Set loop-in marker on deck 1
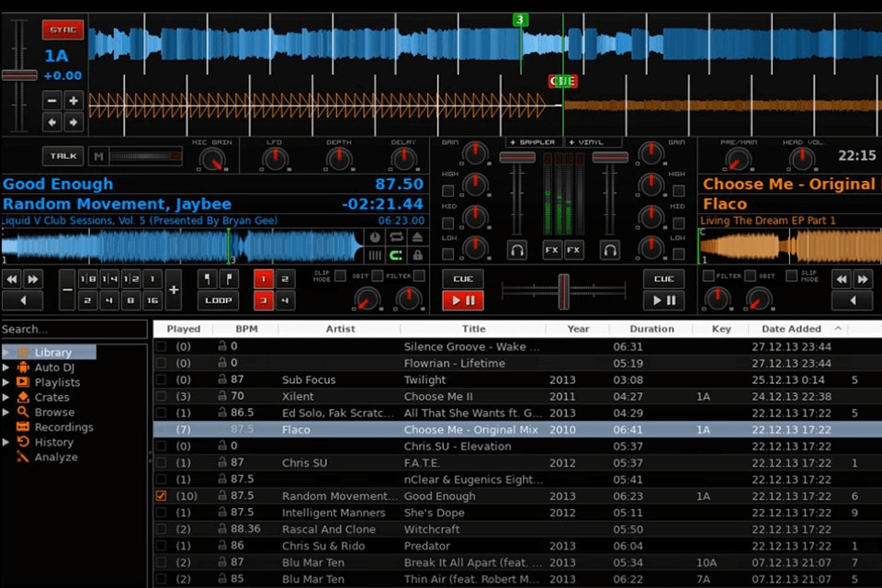Screen dimensions: 882x588 [x=208, y=279]
